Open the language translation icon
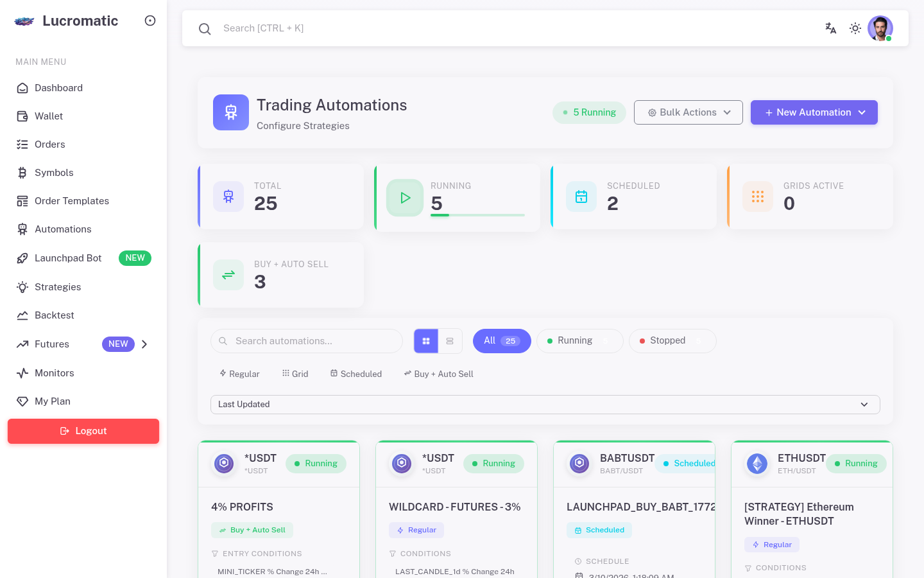The height and width of the screenshot is (578, 924). point(830,28)
